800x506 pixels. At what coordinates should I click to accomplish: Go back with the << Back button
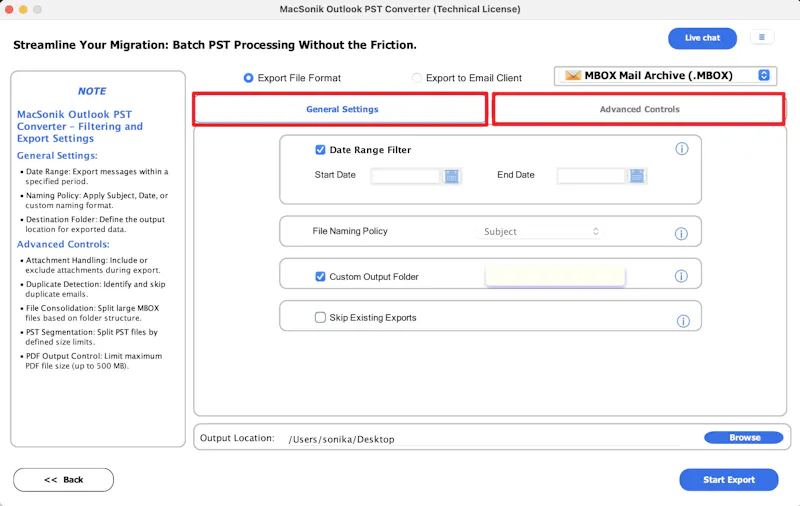point(63,479)
